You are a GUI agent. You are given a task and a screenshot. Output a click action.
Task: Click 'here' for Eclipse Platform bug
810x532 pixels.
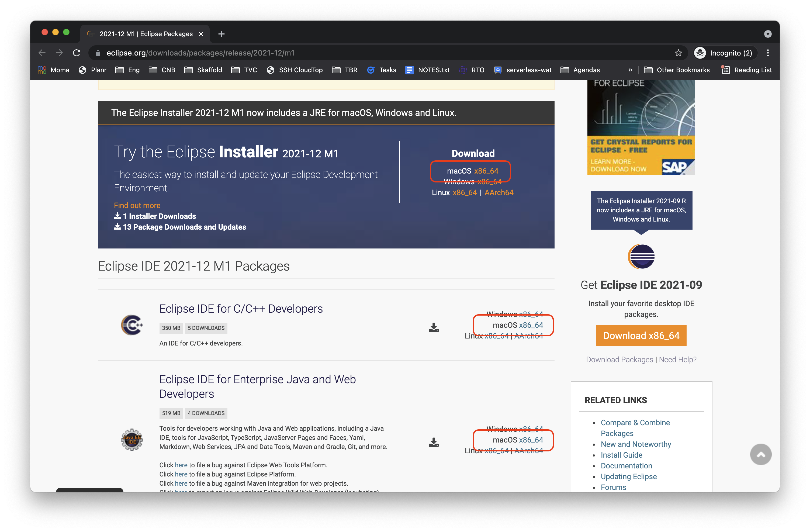[181, 474]
